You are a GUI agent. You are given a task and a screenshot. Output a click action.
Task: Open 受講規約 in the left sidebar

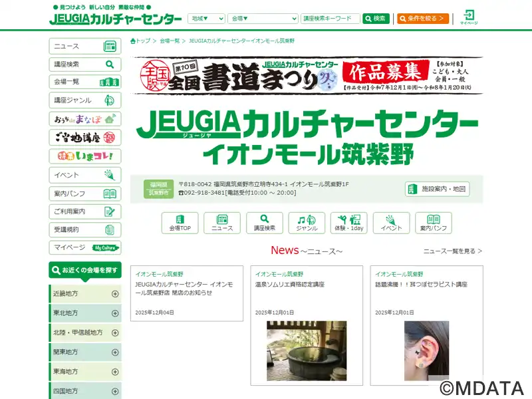85,229
